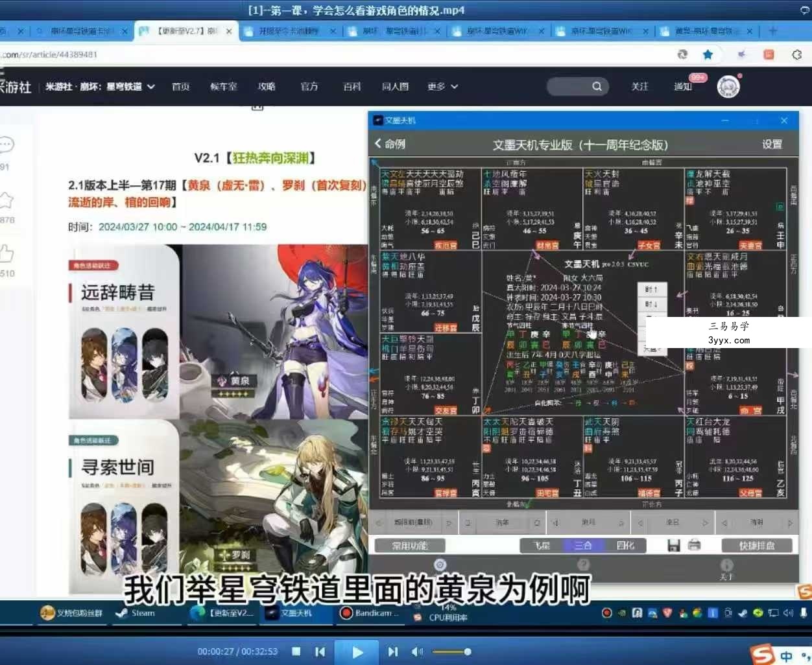Select the 四化 chart mode
Image resolution: width=812 pixels, height=665 pixels.
(x=625, y=546)
